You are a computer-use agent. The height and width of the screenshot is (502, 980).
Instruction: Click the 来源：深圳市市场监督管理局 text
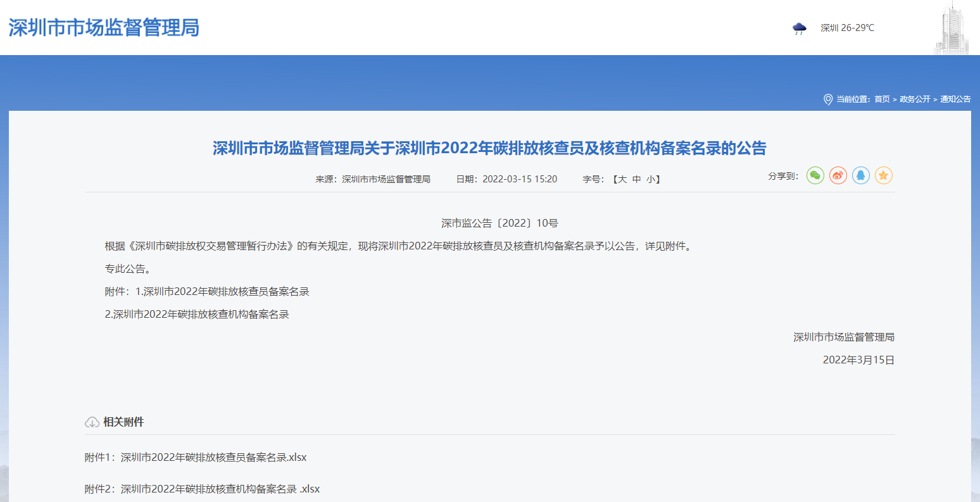(373, 179)
